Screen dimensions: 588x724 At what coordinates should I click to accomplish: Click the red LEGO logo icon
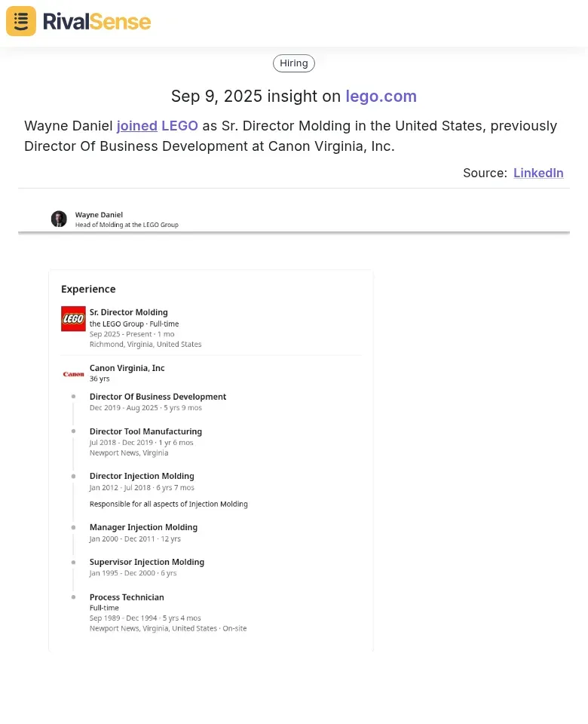pyautogui.click(x=73, y=318)
